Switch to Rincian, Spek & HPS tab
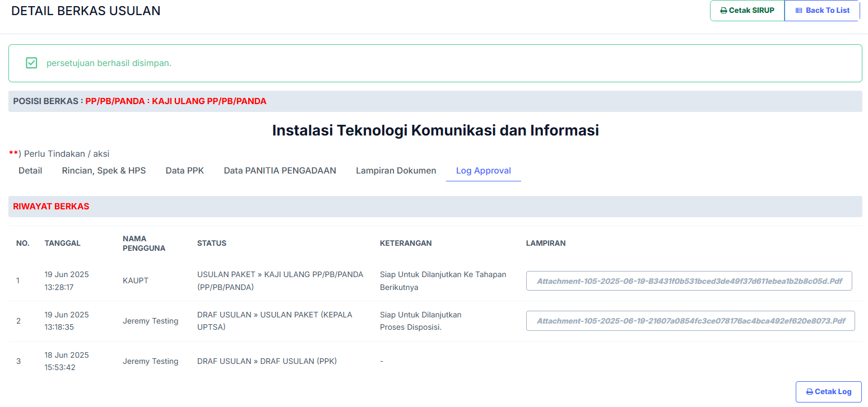The width and height of the screenshot is (868, 407). (104, 171)
